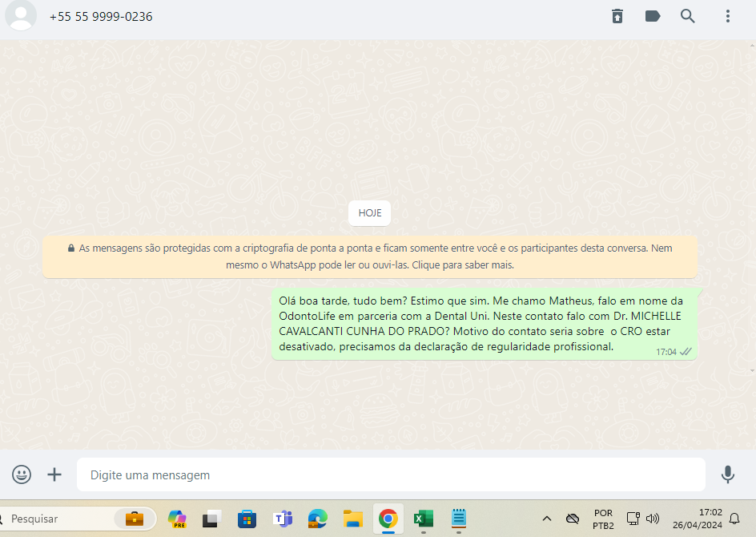Open the attachment plus menu
This screenshot has width=756, height=537.
54,474
